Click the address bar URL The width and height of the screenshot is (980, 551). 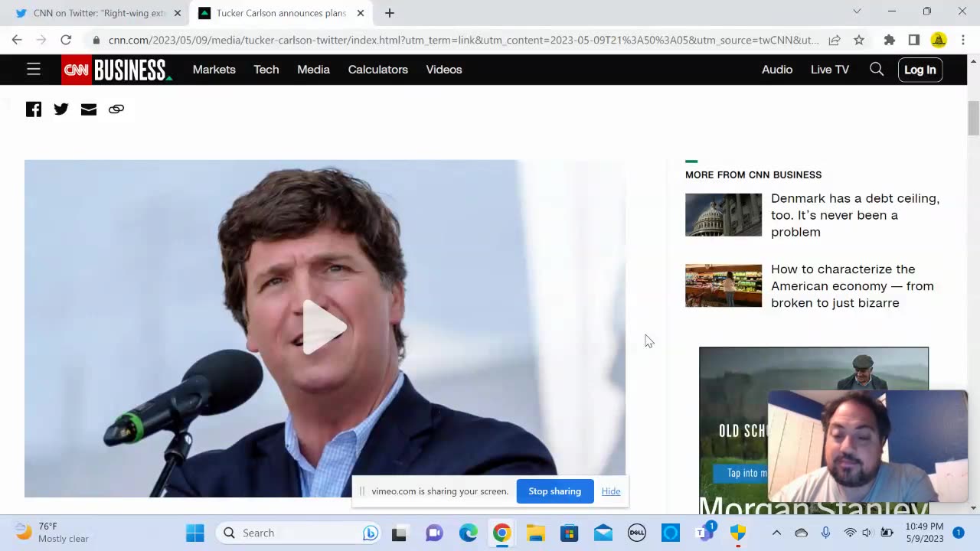pyautogui.click(x=463, y=40)
